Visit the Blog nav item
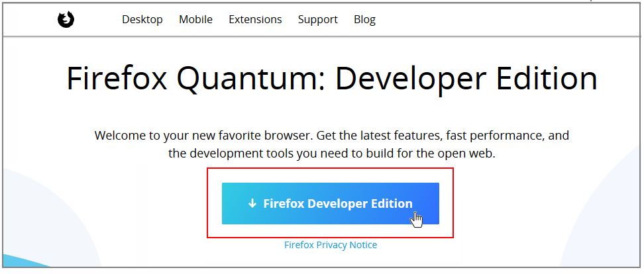This screenshot has width=644, height=274. pos(364,19)
